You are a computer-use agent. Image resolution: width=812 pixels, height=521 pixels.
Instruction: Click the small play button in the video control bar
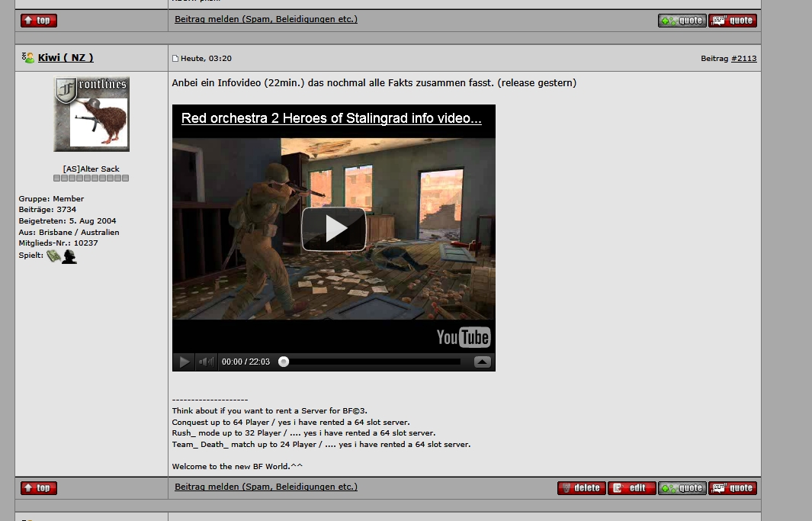point(184,362)
